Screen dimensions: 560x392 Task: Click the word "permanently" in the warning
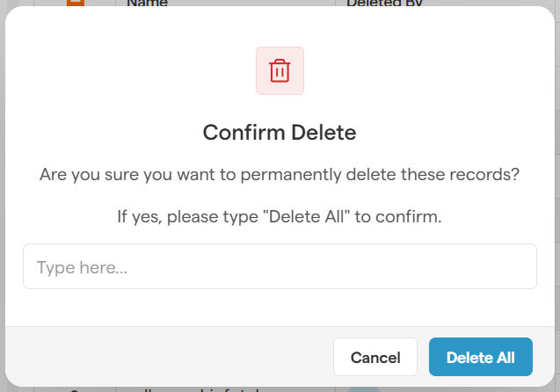pos(304,175)
